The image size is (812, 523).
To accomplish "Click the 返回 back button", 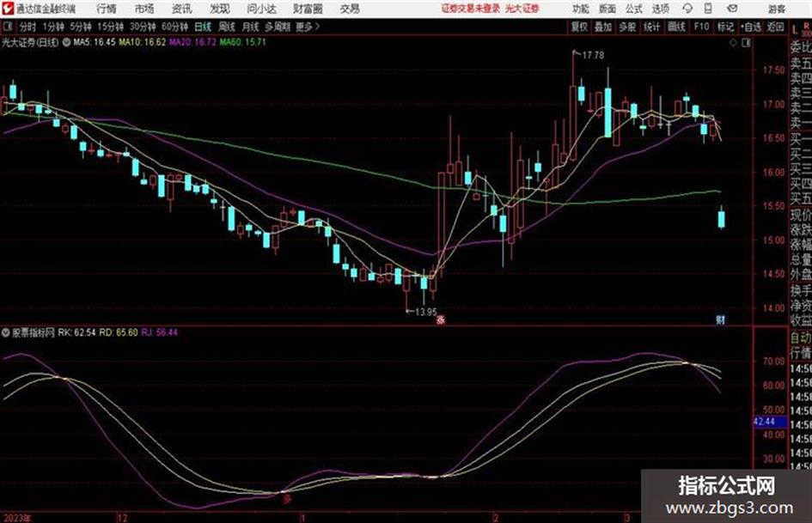I will (775, 27).
